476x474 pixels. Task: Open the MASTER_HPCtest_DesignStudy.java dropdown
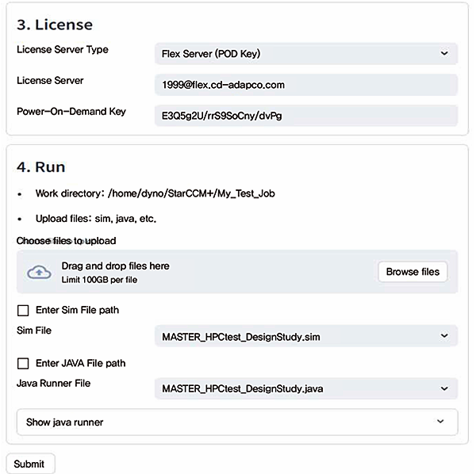[305, 388]
